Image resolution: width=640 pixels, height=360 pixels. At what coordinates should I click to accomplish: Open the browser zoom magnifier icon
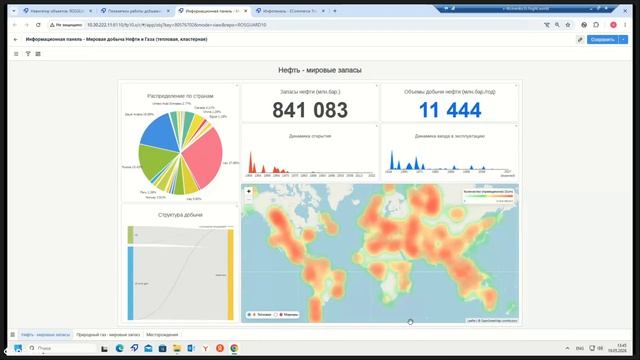(x=557, y=25)
